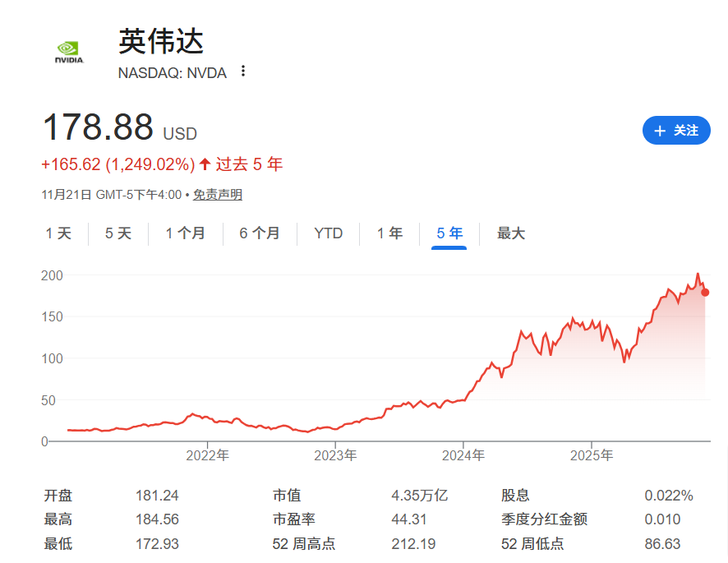This screenshot has height=563, width=728.
Task: Click the red dot marking the latest price
Action: [x=704, y=293]
